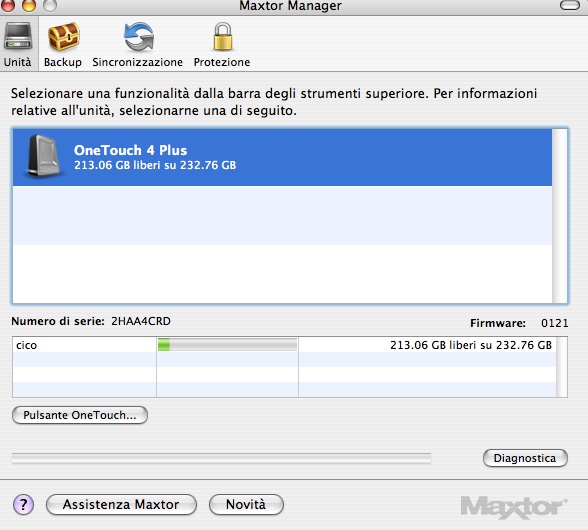Click the Sincronizzazione toolbar label
This screenshot has height=530, width=588.
pos(138,62)
